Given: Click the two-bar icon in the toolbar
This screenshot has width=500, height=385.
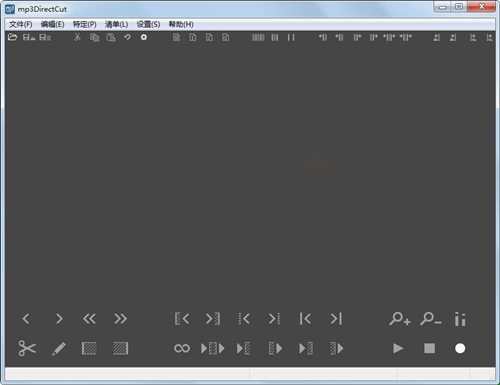Looking at the screenshot, I should [291, 37].
